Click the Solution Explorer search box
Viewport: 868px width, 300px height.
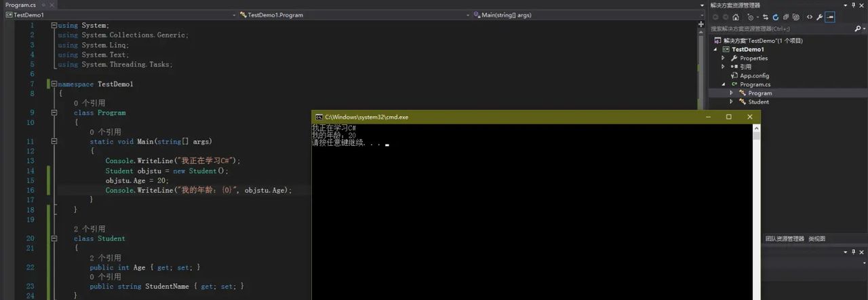point(782,29)
